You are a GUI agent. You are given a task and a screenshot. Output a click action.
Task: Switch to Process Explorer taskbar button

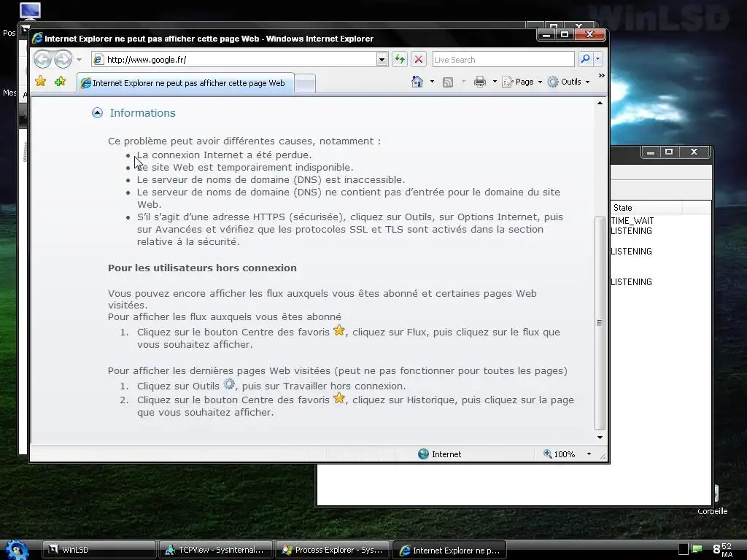333,550
